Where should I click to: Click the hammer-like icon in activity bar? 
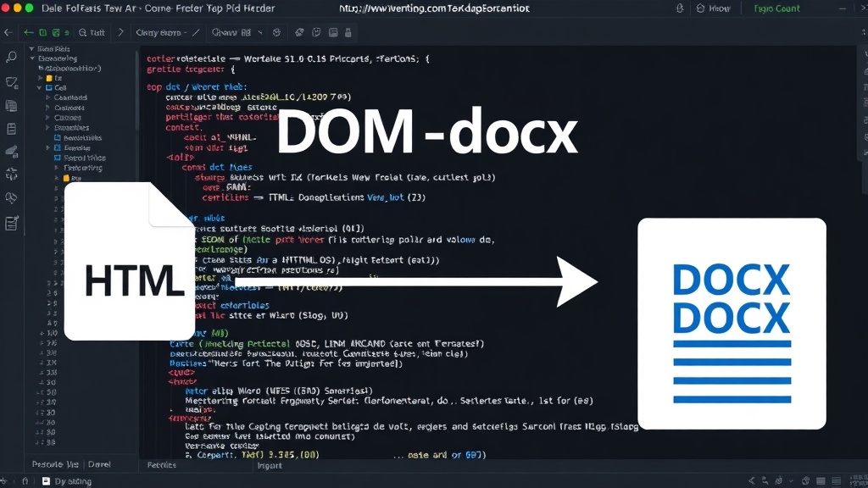[x=11, y=151]
